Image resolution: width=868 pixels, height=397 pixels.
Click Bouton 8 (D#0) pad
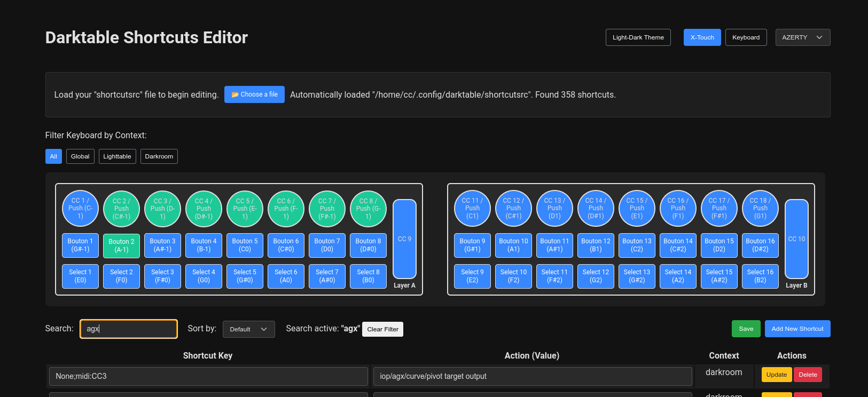point(369,245)
